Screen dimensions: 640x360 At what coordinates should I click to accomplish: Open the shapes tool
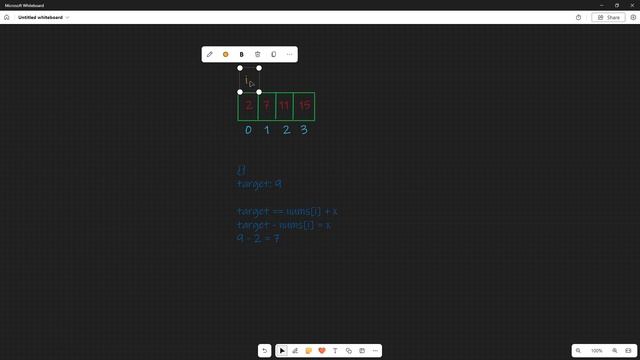click(x=349, y=351)
